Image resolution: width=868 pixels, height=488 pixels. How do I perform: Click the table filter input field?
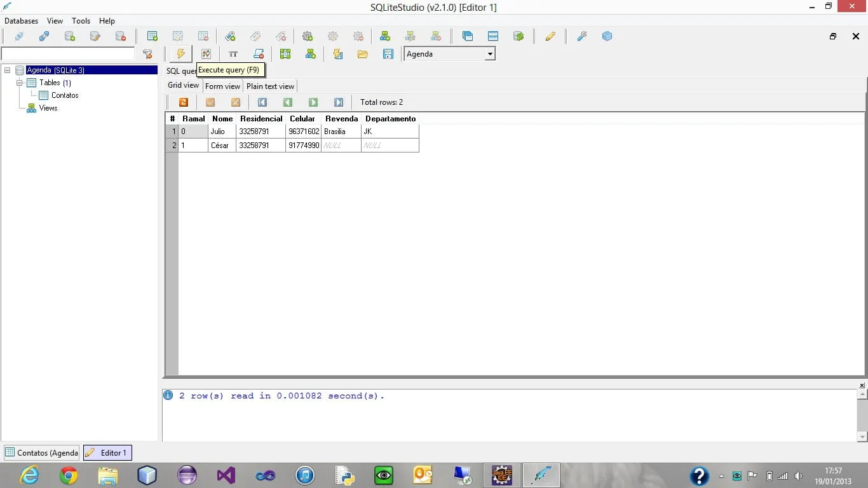[68, 54]
